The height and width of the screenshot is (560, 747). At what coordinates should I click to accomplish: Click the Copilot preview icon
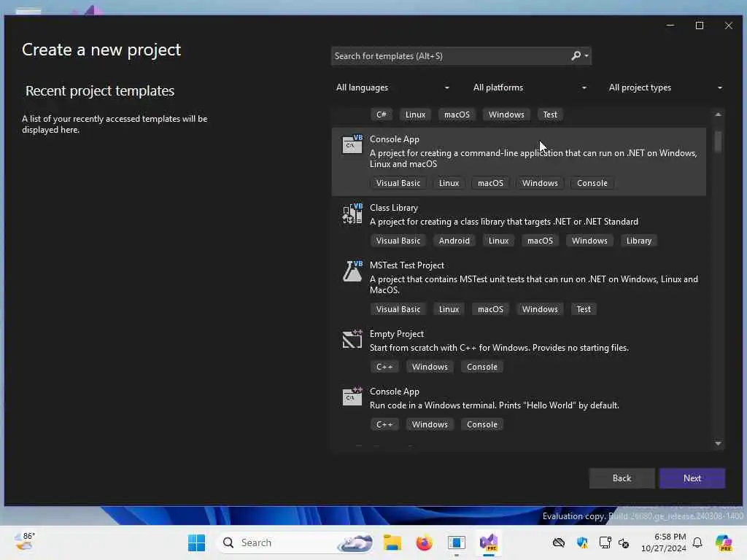723,542
